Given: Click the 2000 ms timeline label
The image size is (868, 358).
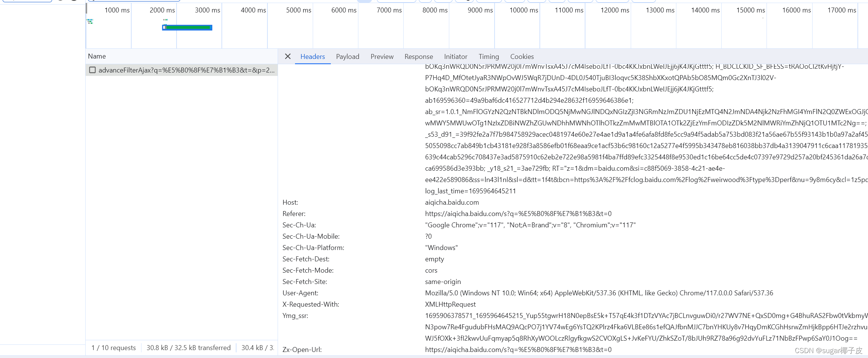Looking at the screenshot, I should point(162,10).
